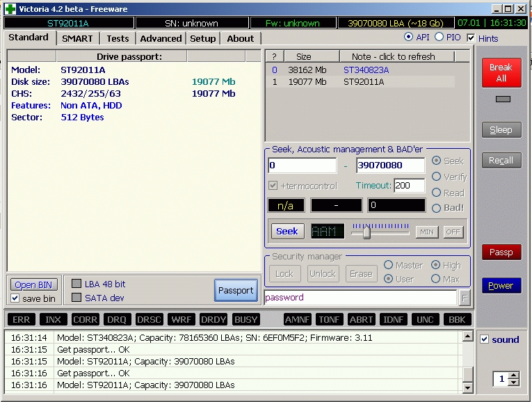
Task: Select the Seek radio option
Action: coord(436,161)
